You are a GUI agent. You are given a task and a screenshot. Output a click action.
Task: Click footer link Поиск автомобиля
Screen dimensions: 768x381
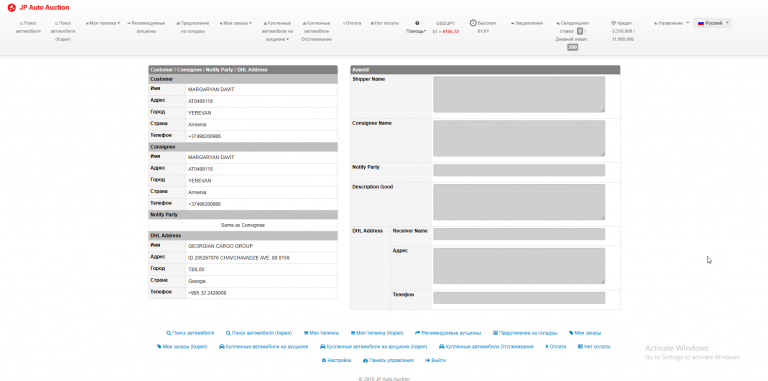click(x=191, y=333)
